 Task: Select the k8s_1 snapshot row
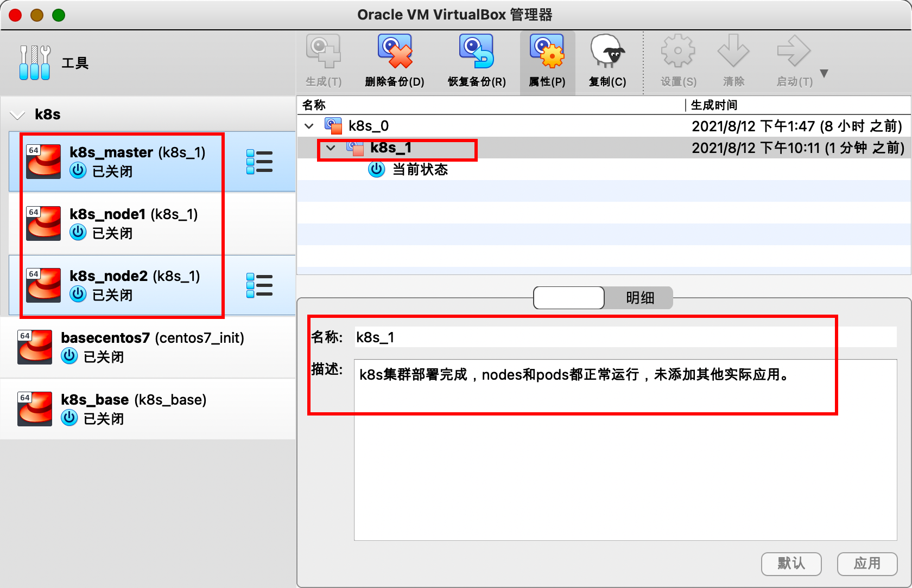604,148
